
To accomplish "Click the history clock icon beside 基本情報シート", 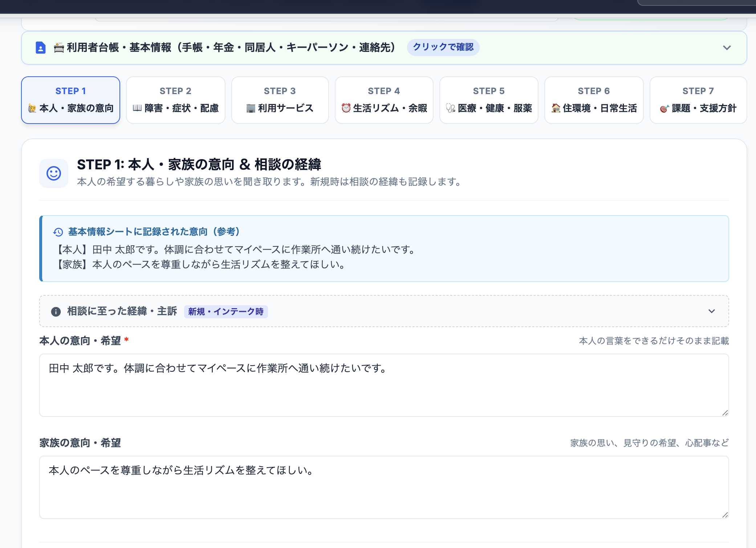I will pos(58,232).
